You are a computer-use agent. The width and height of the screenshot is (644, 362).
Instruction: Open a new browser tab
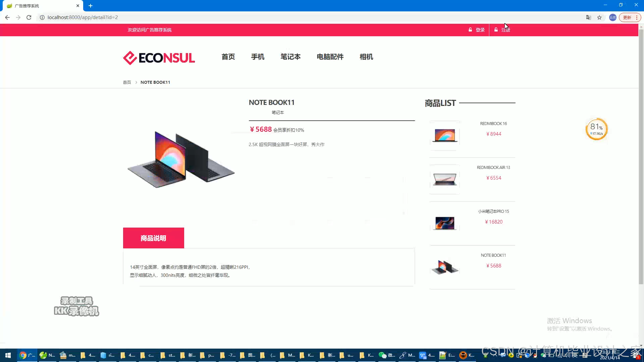coord(91,6)
